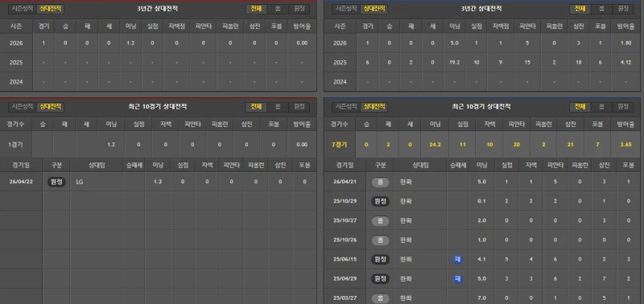Click 승패세 header in right game log
Screen dimensions: 644x304
(x=458, y=165)
